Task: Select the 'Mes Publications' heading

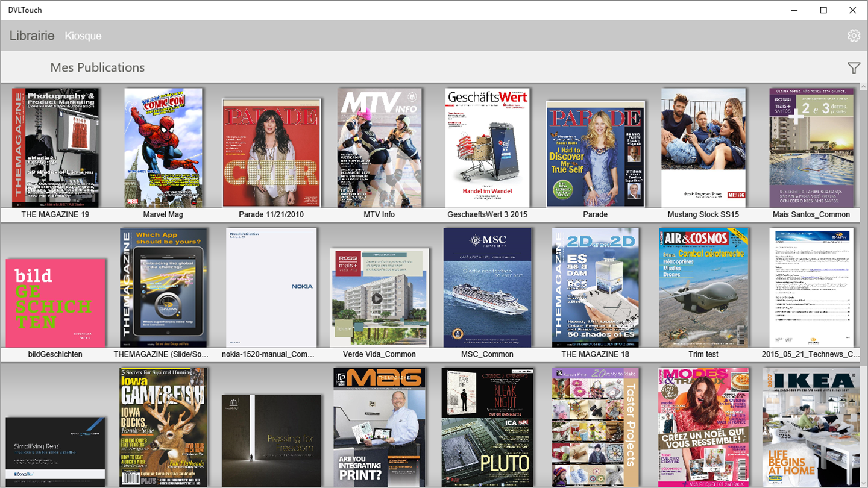Action: pyautogui.click(x=98, y=67)
